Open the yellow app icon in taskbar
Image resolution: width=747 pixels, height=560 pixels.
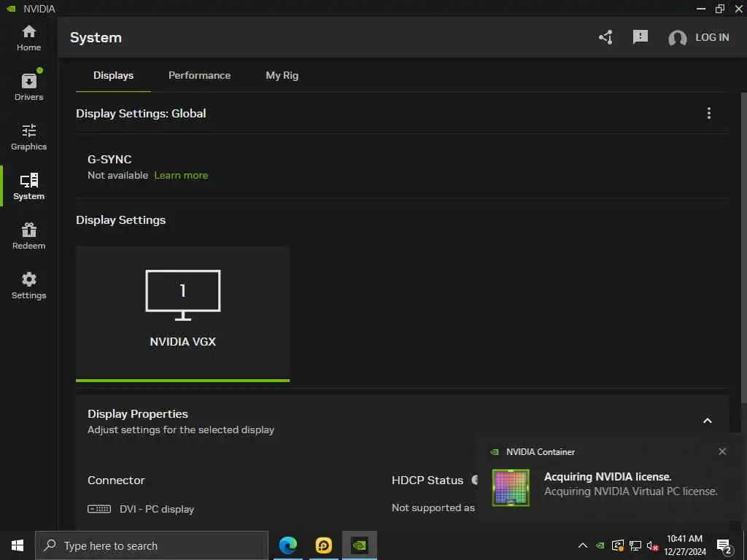click(323, 545)
